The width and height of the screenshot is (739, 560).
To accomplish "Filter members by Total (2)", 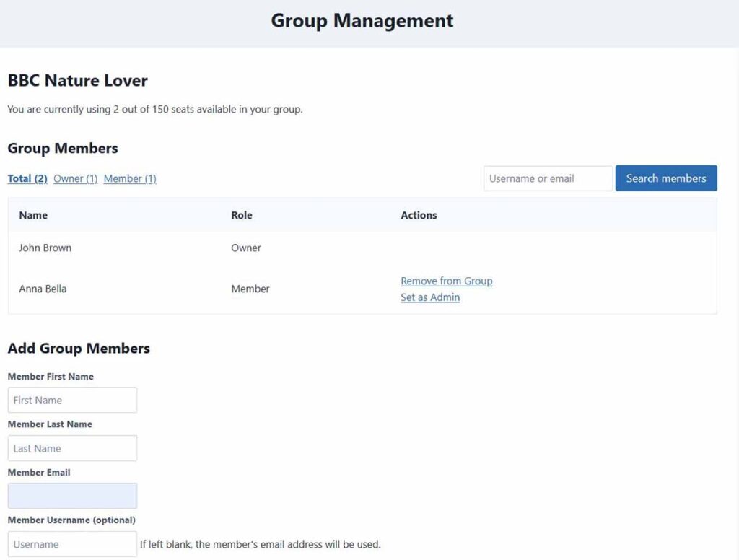I will click(27, 179).
